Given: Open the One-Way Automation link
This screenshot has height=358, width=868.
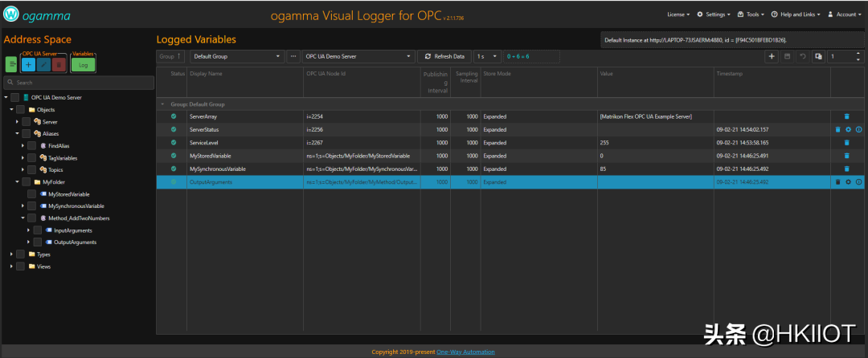Looking at the screenshot, I should click(465, 352).
